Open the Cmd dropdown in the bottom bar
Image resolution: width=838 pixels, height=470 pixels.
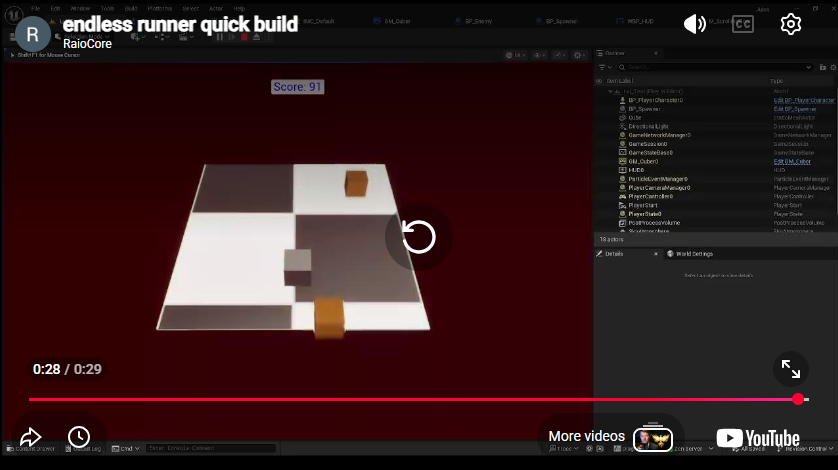click(128, 448)
